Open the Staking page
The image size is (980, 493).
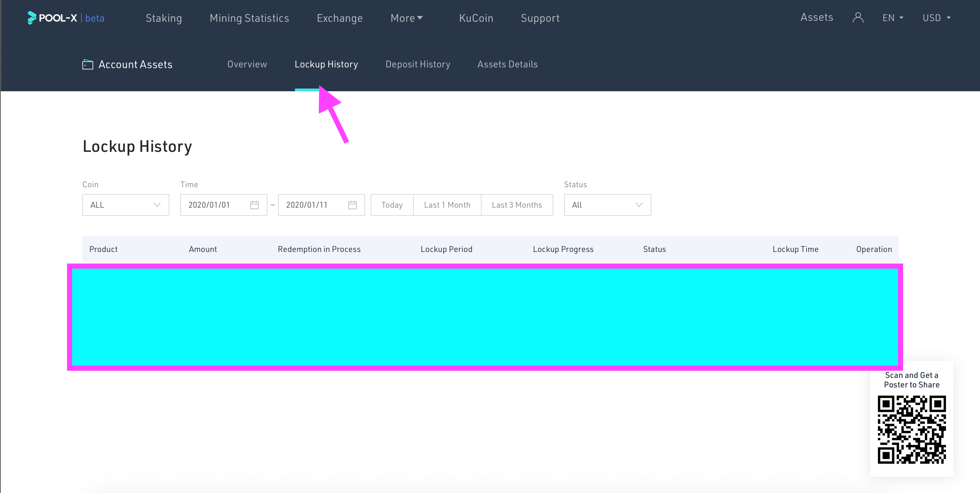click(x=164, y=18)
